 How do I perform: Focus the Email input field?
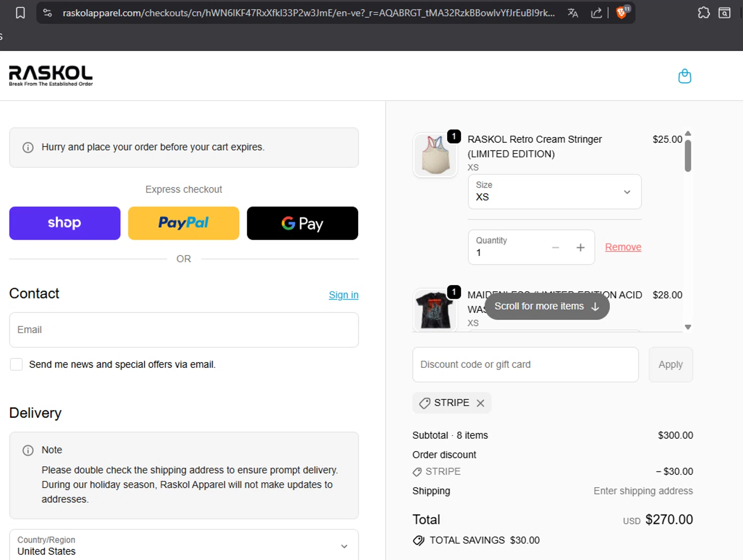point(184,330)
